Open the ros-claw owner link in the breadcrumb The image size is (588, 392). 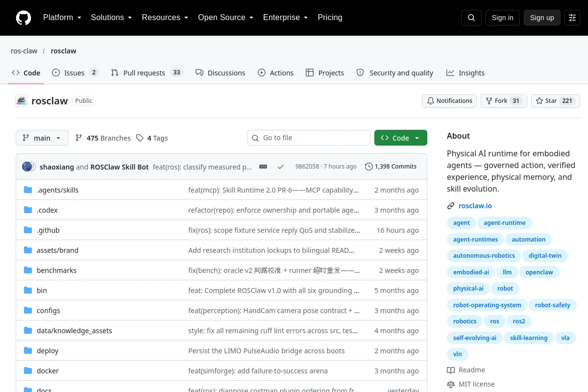pos(24,51)
